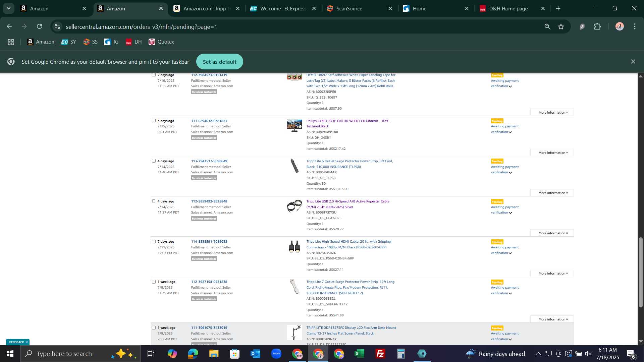Select checkbox for order 113-7943517-9698649
This screenshot has width=644, height=362.
click(154, 161)
